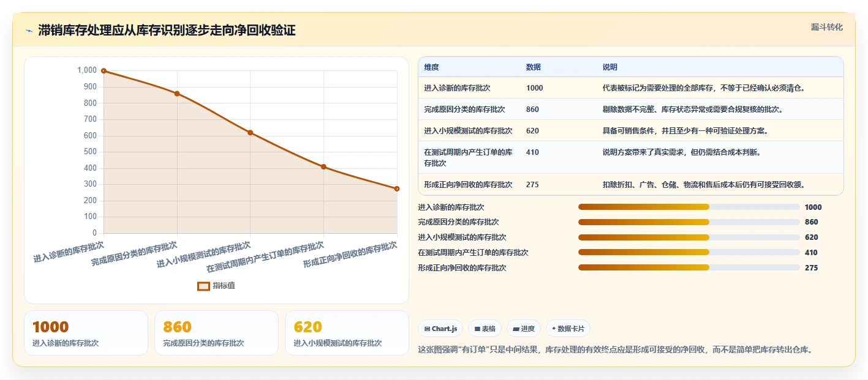Click description starting 扣除折扣、广告
Screen dimensions: 868x380
pos(703,185)
